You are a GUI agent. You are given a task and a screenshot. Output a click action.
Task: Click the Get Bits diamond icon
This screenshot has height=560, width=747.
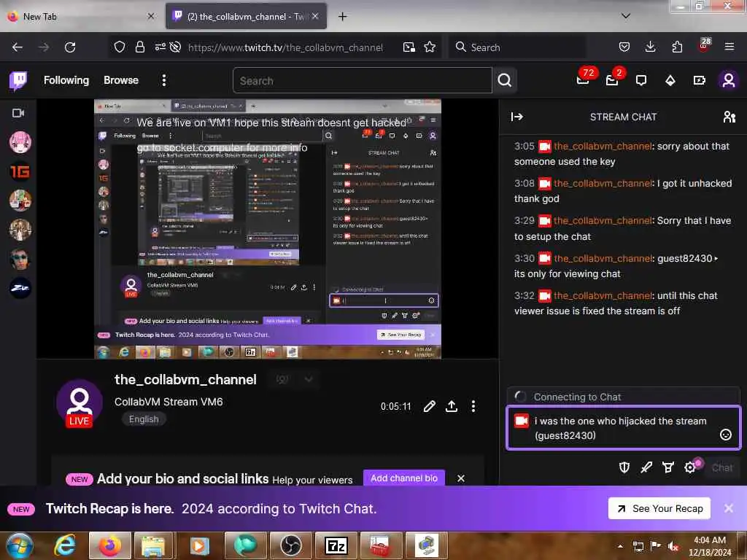pyautogui.click(x=670, y=80)
